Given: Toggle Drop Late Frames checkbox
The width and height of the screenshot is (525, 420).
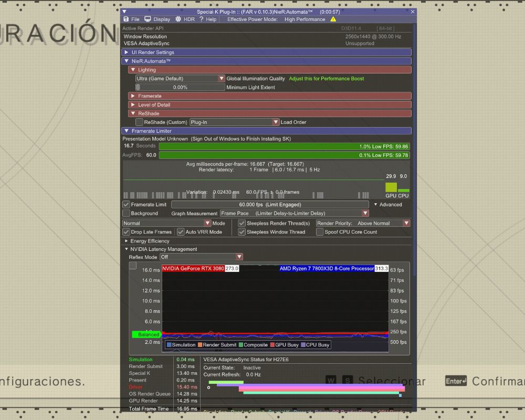Looking at the screenshot, I should pos(126,232).
